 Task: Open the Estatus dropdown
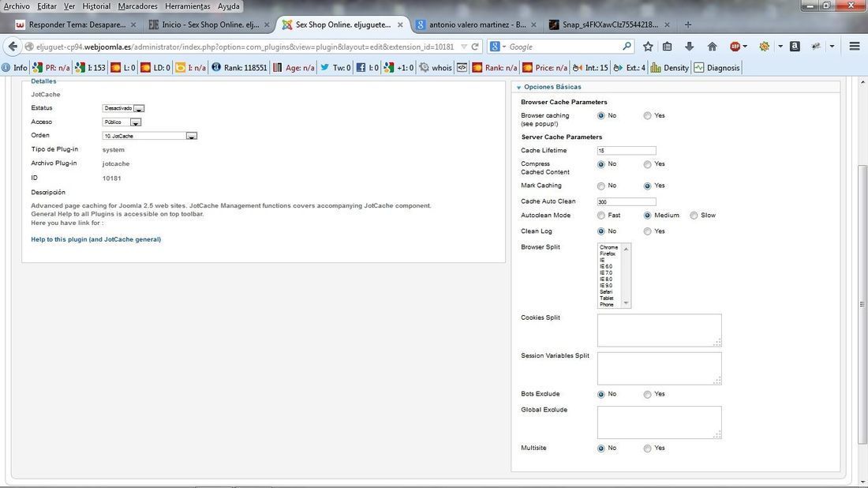(x=123, y=108)
